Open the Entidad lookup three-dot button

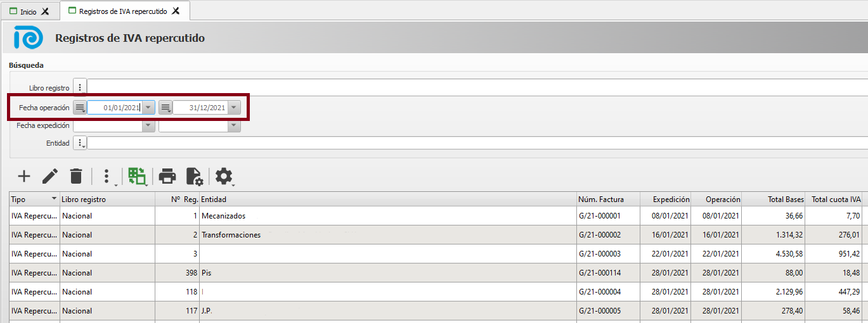click(x=80, y=143)
